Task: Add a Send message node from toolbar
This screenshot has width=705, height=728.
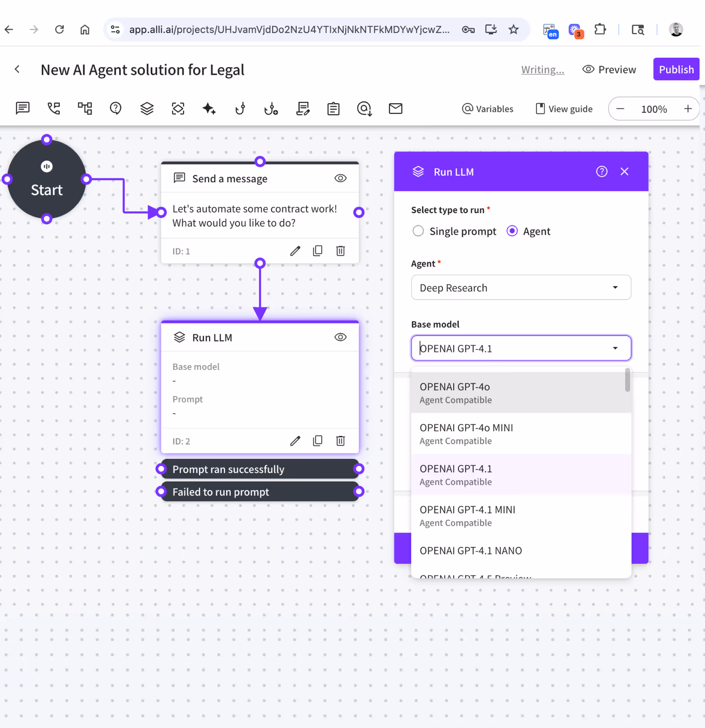Action: pyautogui.click(x=23, y=109)
